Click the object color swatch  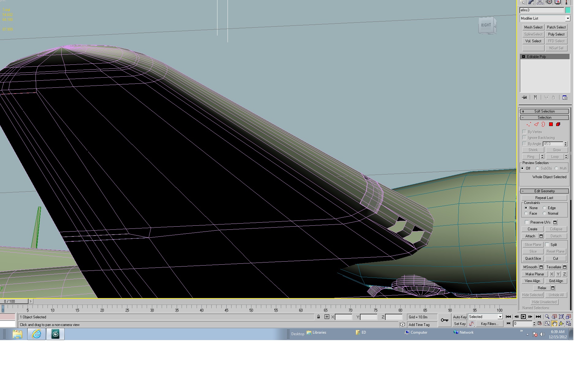(x=568, y=10)
